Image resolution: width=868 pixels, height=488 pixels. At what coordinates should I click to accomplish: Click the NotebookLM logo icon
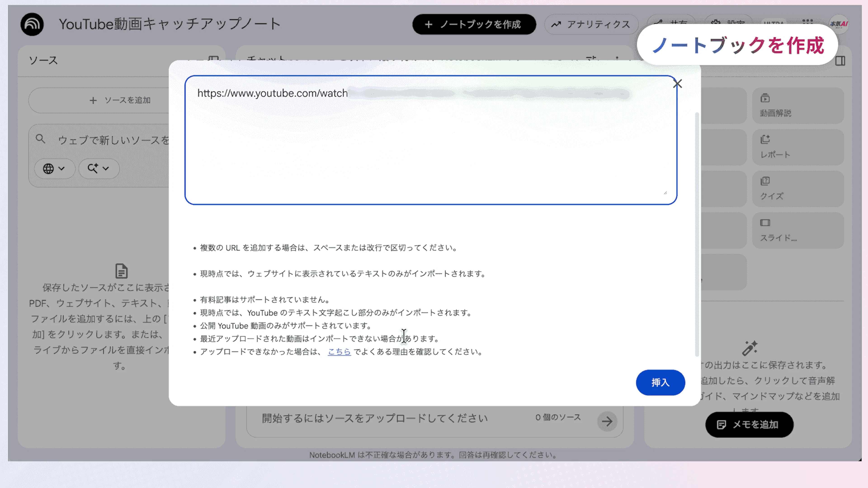32,24
